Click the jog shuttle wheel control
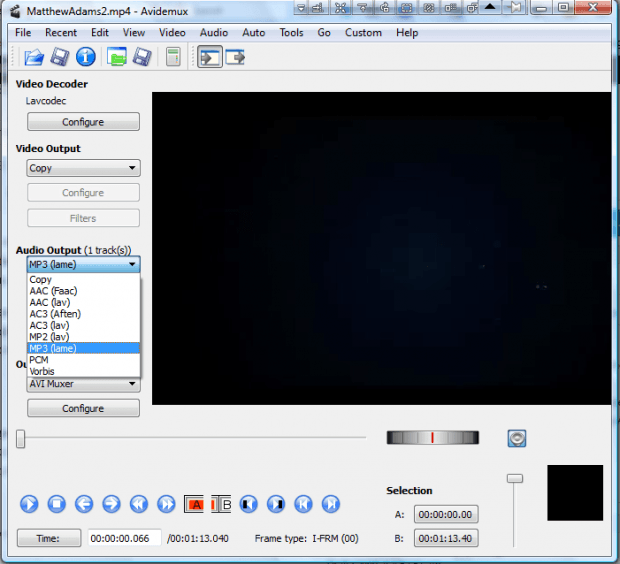Viewport: 620px width, 564px height. click(x=433, y=438)
